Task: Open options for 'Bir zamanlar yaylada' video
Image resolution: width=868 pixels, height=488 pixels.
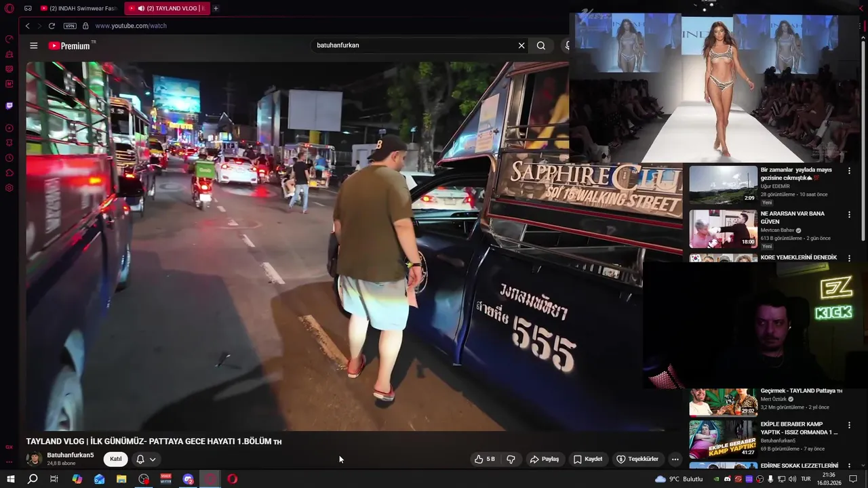Action: pos(849,171)
